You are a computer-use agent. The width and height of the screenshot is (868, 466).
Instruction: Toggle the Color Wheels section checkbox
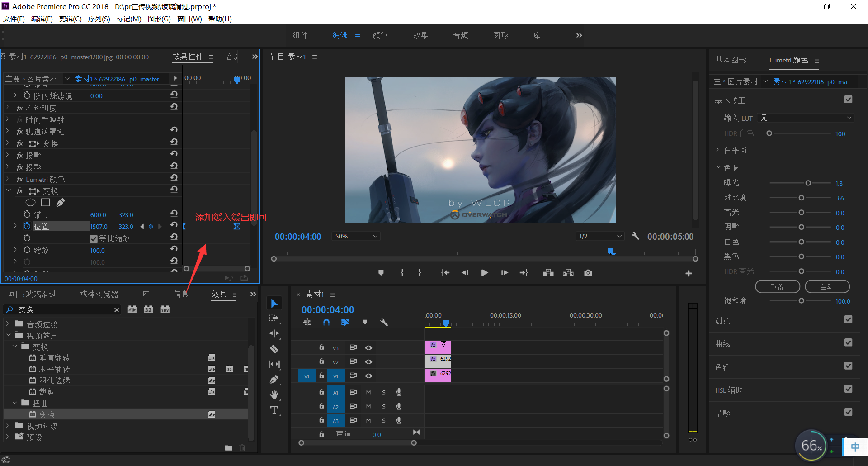[848, 366]
